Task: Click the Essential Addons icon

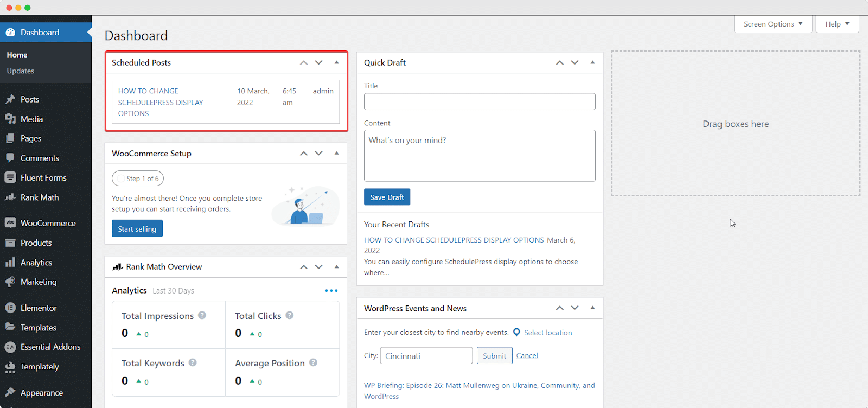Action: tap(10, 347)
